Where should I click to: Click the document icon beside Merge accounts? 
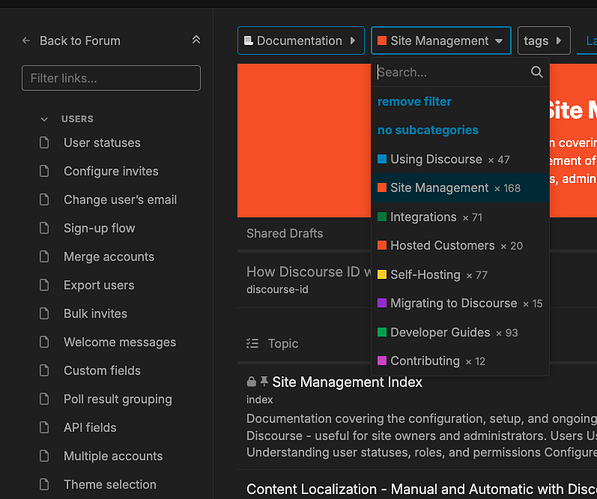click(x=45, y=257)
